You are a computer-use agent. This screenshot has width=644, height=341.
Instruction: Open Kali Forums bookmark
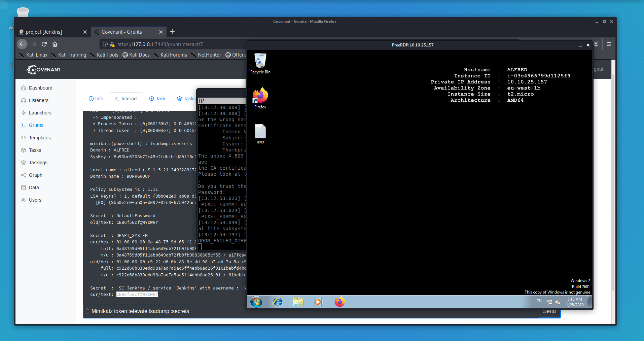tap(170, 55)
